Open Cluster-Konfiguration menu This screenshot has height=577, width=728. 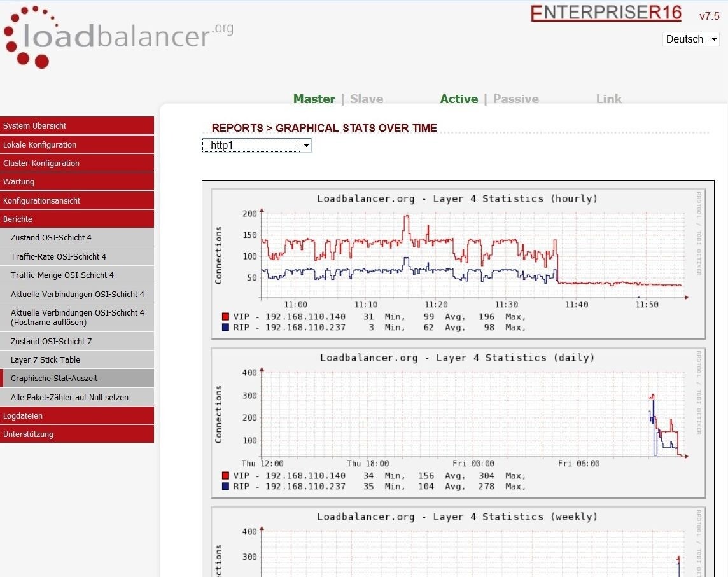pyautogui.click(x=77, y=163)
